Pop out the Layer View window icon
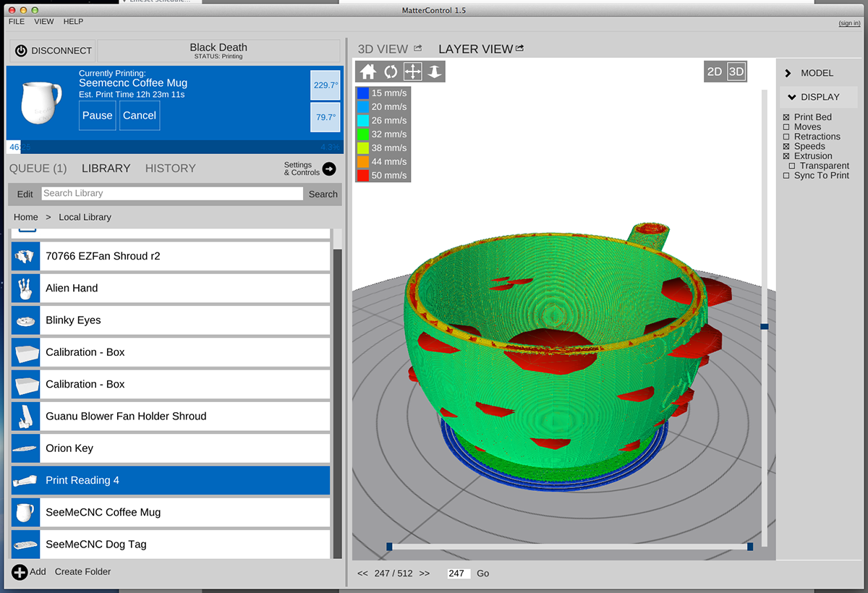The image size is (868, 593). pyautogui.click(x=519, y=48)
